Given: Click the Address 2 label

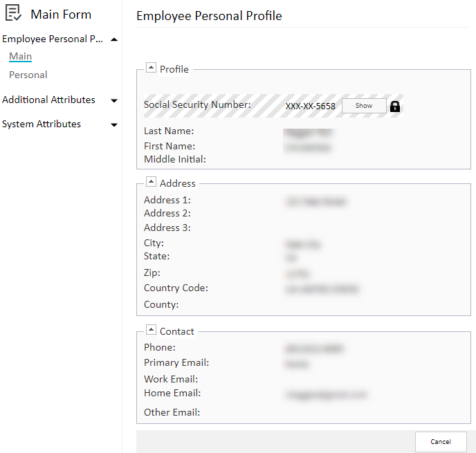Looking at the screenshot, I should (x=167, y=213).
